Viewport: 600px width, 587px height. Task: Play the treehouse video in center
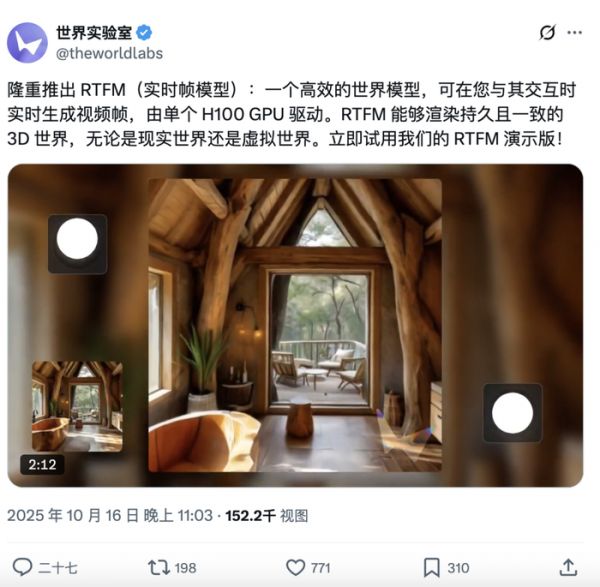[295, 325]
